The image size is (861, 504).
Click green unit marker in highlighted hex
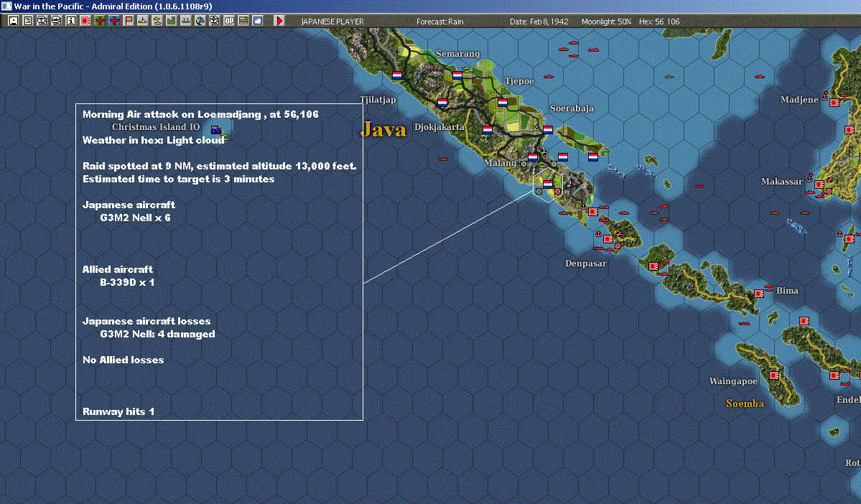539,192
